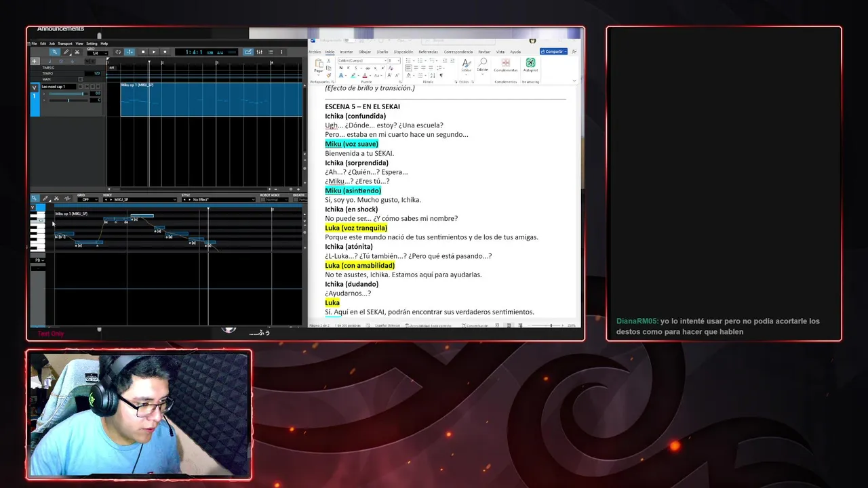This screenshot has height=488, width=868.
Task: Open the Robot Voice Normal dropdown
Action: tap(277, 199)
